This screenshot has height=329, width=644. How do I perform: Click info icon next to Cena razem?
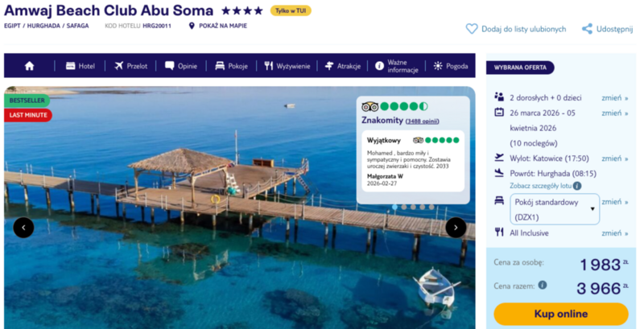click(x=543, y=285)
